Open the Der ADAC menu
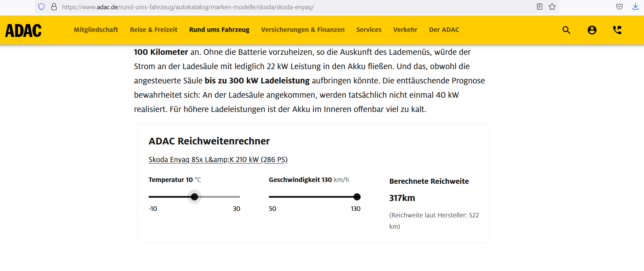 coord(444,30)
